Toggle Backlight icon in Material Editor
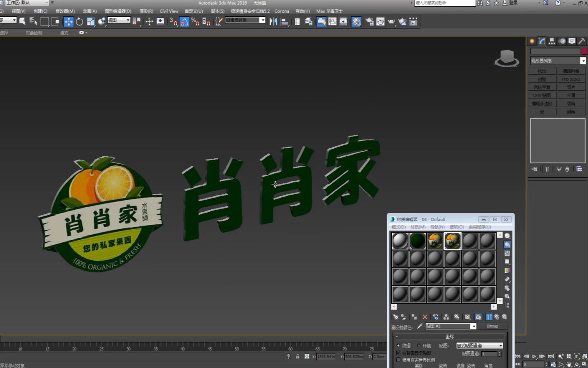This screenshot has width=588, height=368. pyautogui.click(x=507, y=245)
